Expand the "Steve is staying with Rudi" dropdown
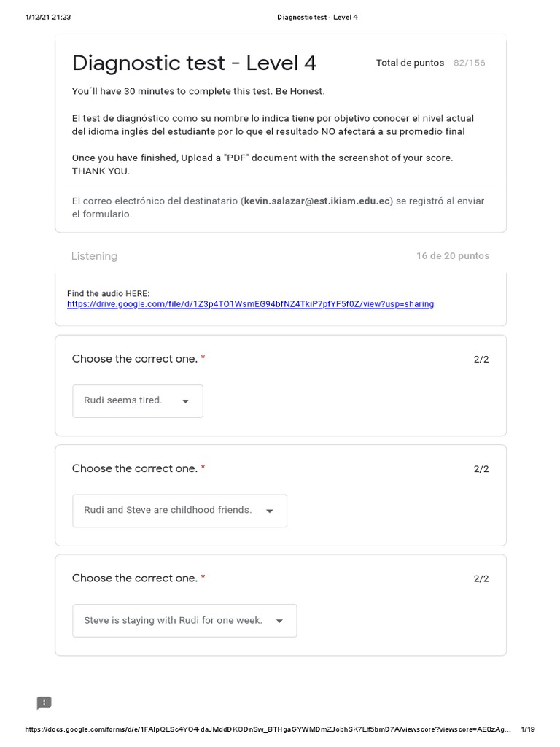The image size is (560, 747). click(x=184, y=621)
